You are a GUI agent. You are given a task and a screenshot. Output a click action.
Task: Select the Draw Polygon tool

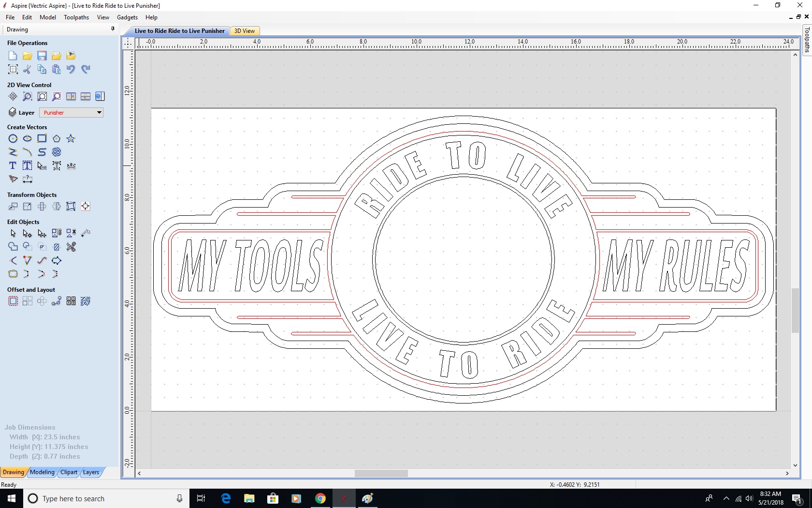57,138
